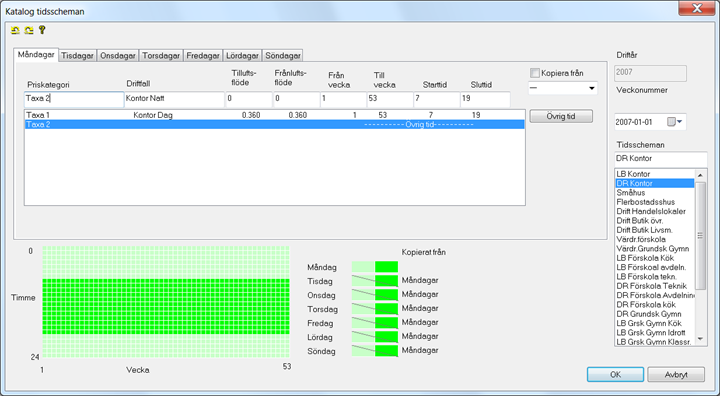The height and width of the screenshot is (396, 720).
Task: Click the weekly hour grid chart
Action: click(166, 302)
